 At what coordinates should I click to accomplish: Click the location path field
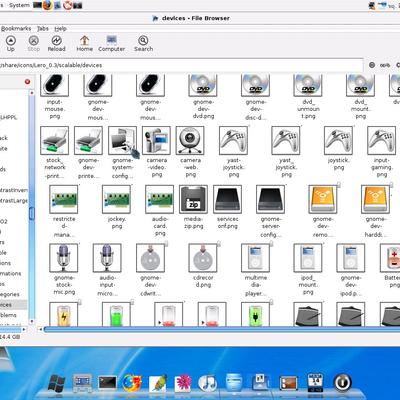click(182, 65)
